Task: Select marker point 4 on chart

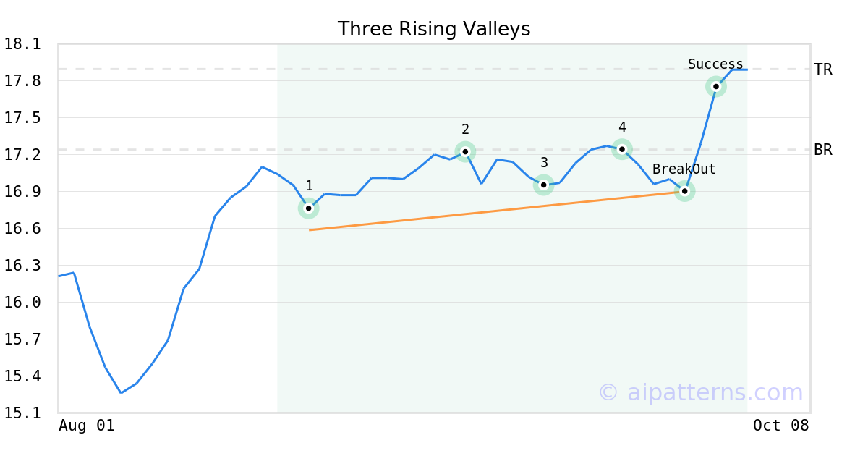Action: point(621,149)
